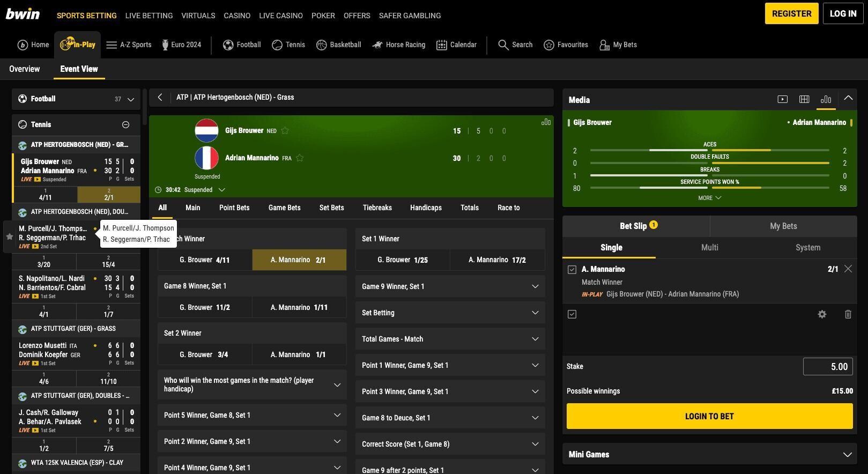Expand Game 8 to Deuce, Set 1
The image size is (868, 474).
tap(450, 418)
